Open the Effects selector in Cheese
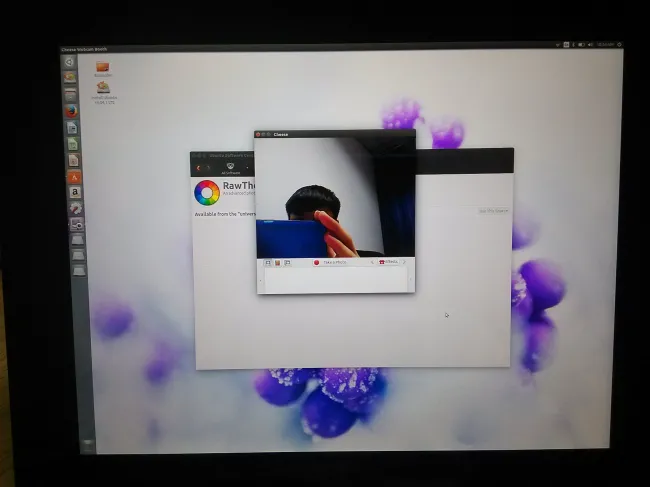The height and width of the screenshot is (487, 650). (389, 262)
